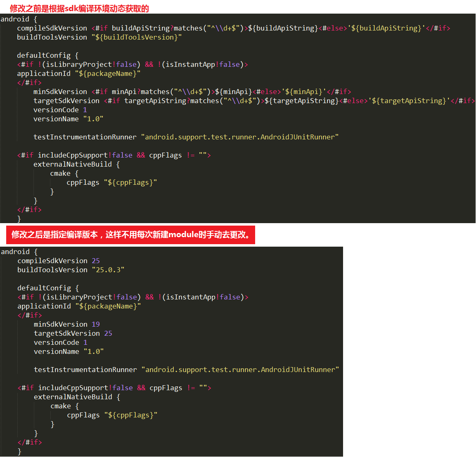Click the includeCppSupport #if line in the hardcoded-version block

coord(114,388)
